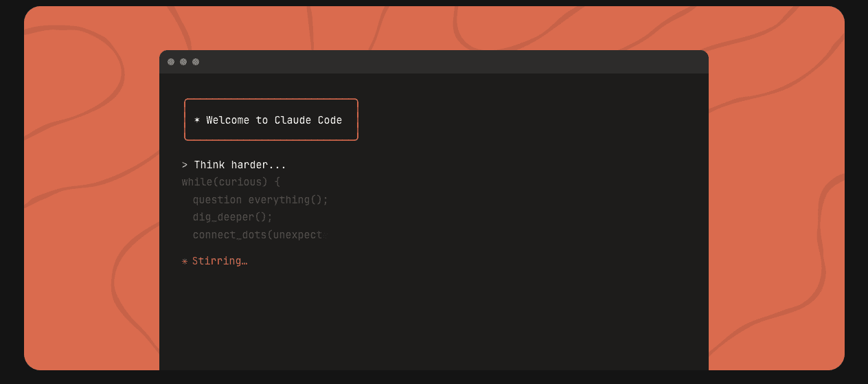Screen dimensions: 868x384
Task: Click the word 'curious' in the while statement
Action: coord(240,182)
